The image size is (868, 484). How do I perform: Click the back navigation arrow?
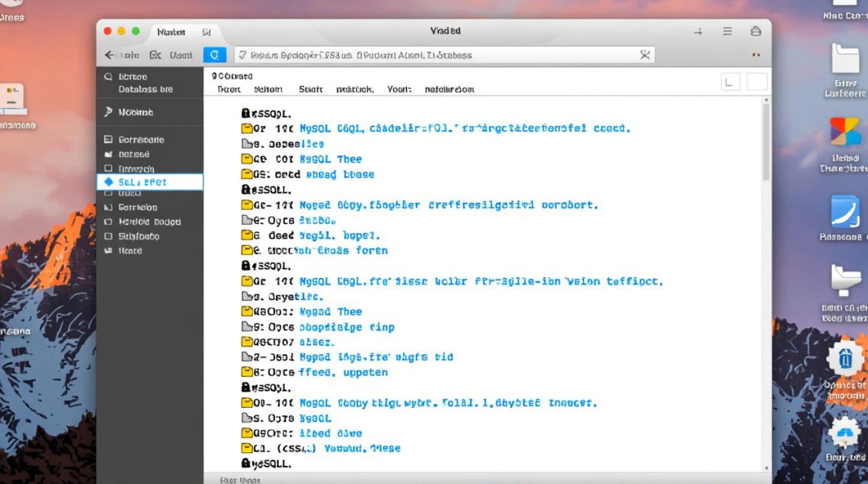tap(110, 55)
